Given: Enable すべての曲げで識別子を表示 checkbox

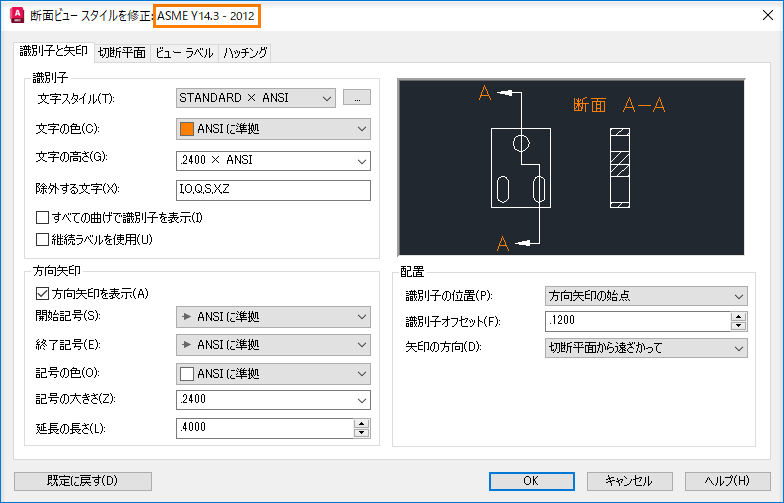Looking at the screenshot, I should point(42,218).
